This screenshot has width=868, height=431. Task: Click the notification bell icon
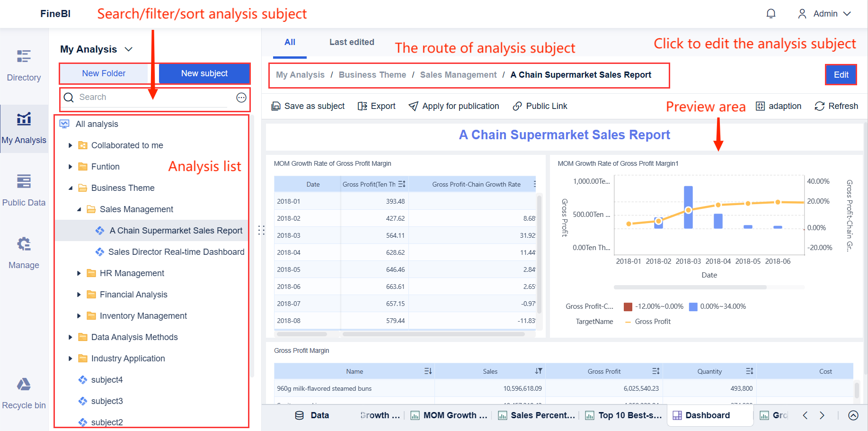[771, 14]
